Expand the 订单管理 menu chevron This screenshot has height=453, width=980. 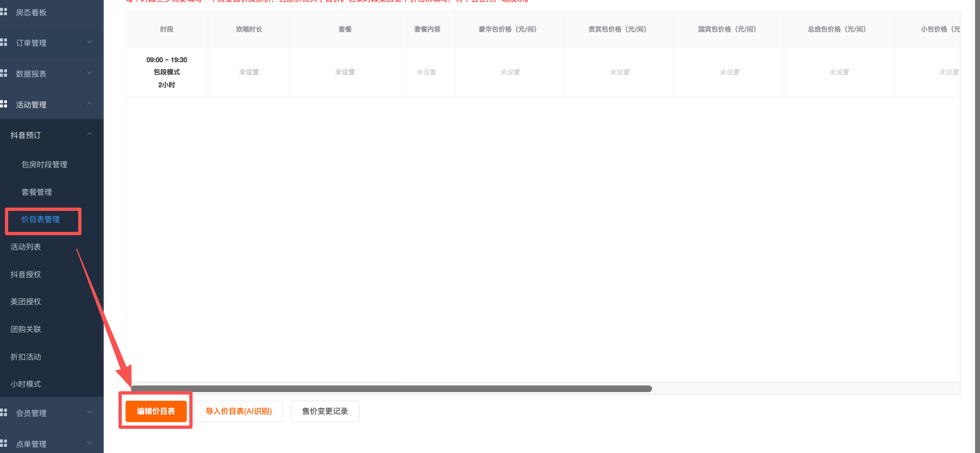click(x=90, y=42)
